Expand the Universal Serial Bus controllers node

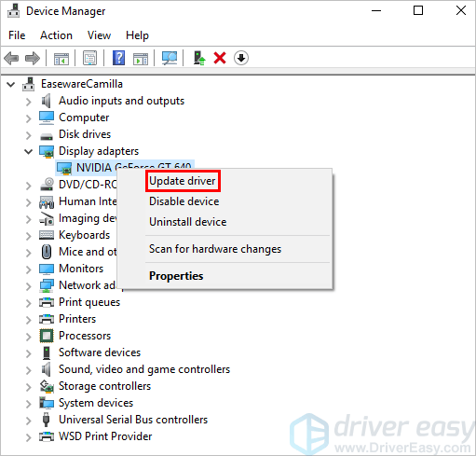(x=29, y=421)
